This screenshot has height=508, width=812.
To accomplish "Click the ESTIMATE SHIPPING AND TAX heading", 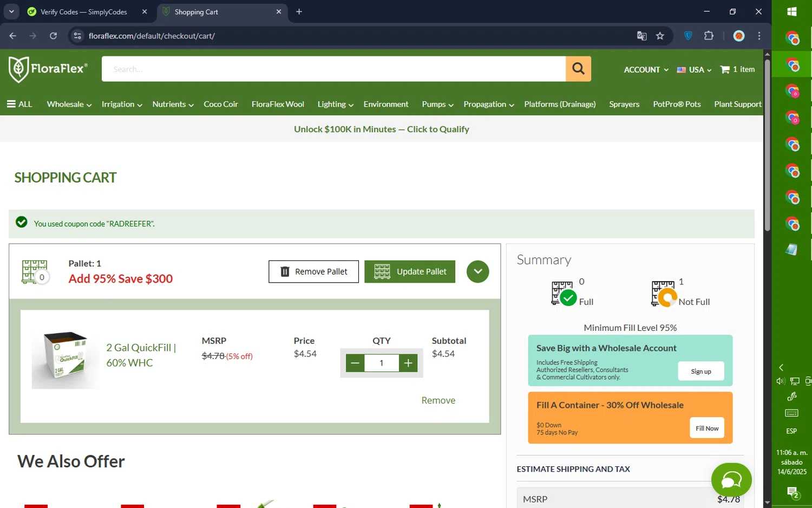I will pyautogui.click(x=573, y=469).
